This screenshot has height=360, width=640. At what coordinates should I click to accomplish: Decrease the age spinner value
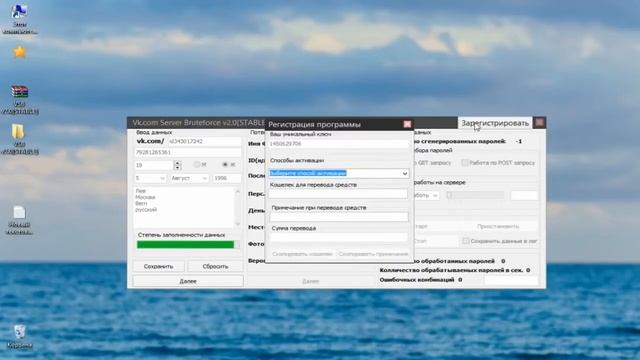(x=177, y=167)
